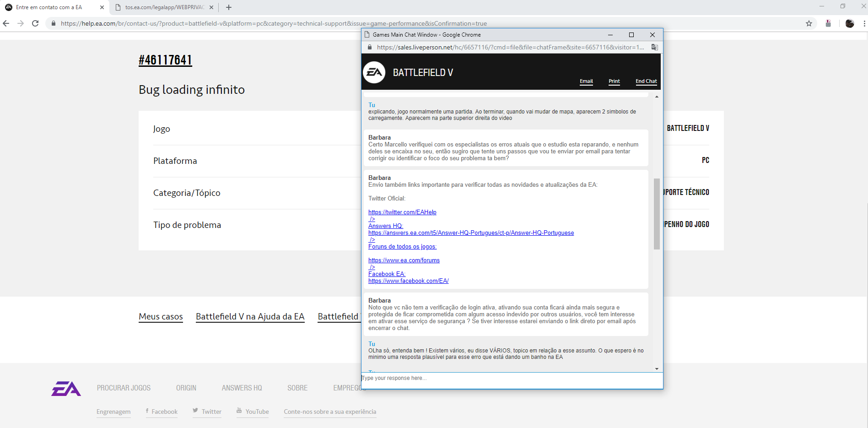
Task: Click the 'Meus casos' link
Action: click(161, 316)
